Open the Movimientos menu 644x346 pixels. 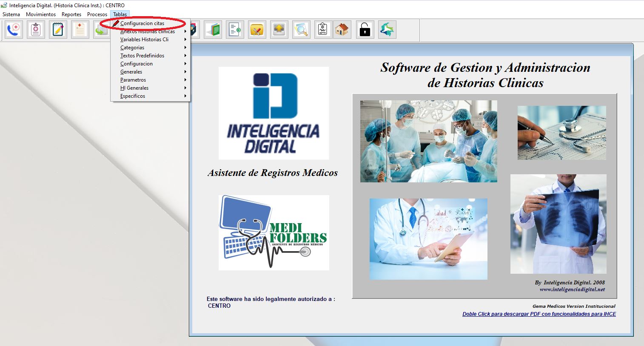point(41,14)
